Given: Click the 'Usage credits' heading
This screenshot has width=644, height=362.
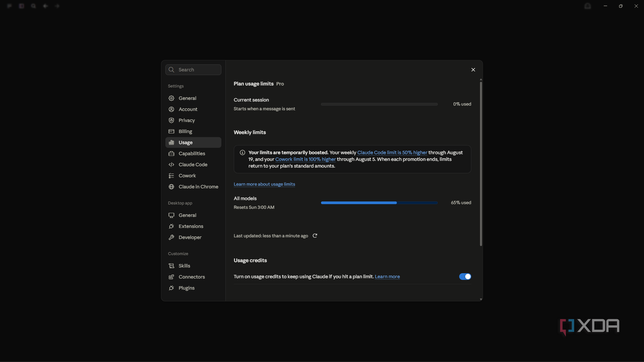Looking at the screenshot, I should (x=250, y=260).
